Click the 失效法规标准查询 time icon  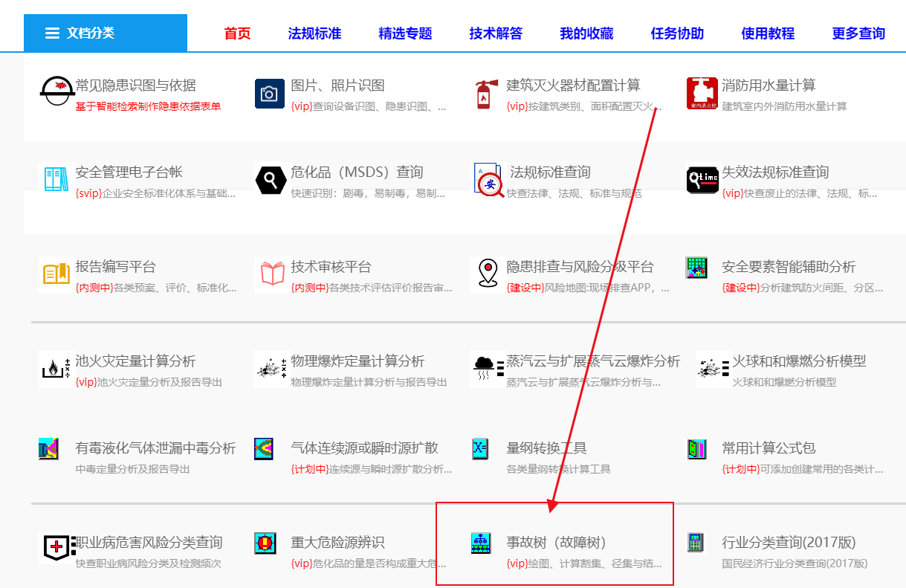coord(702,180)
